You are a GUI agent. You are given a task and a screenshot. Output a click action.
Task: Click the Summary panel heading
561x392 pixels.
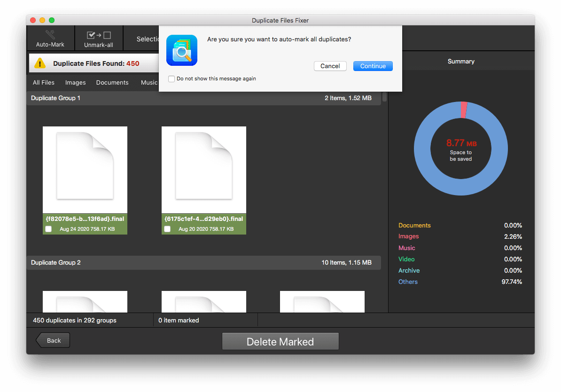461,61
